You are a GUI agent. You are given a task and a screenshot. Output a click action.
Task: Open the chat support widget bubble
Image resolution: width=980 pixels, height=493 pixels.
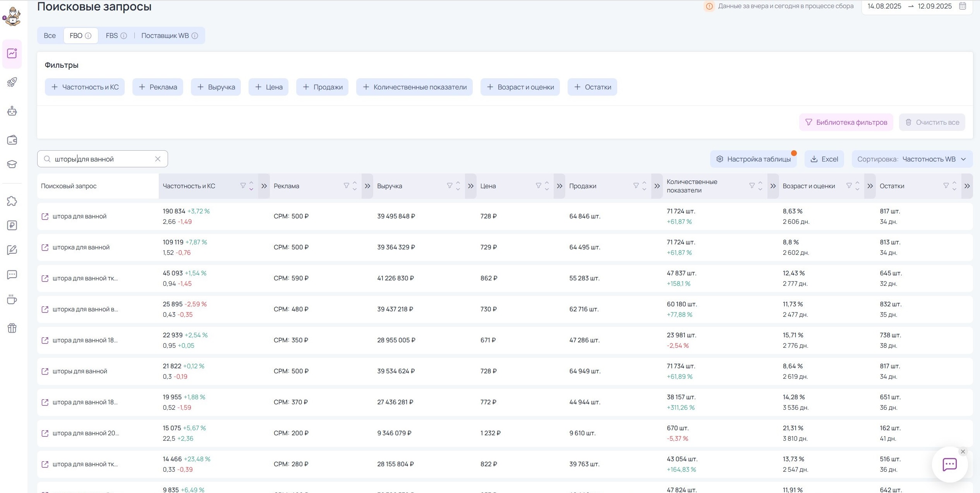(949, 464)
